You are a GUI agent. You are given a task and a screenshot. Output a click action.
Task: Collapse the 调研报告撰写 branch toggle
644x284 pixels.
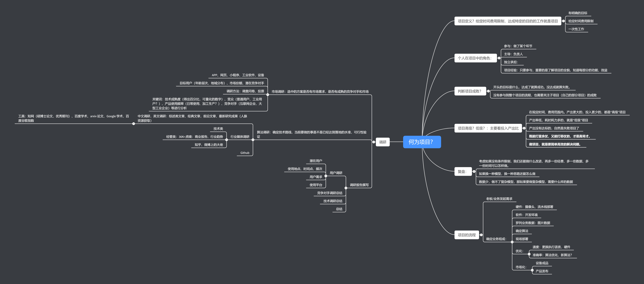(346, 188)
